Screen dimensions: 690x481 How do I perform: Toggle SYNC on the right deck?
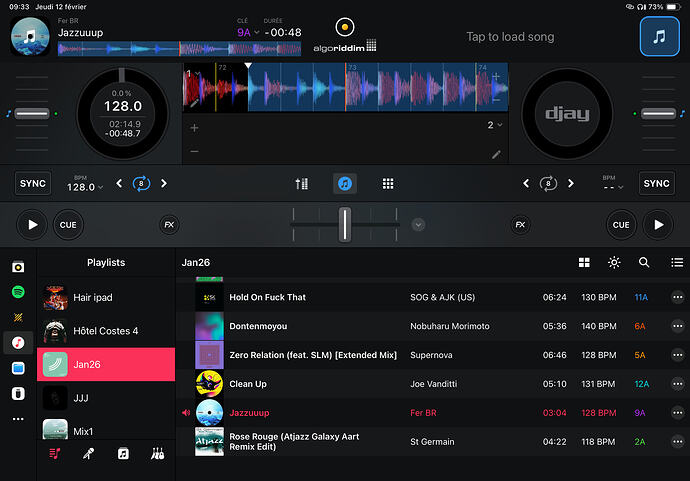656,184
